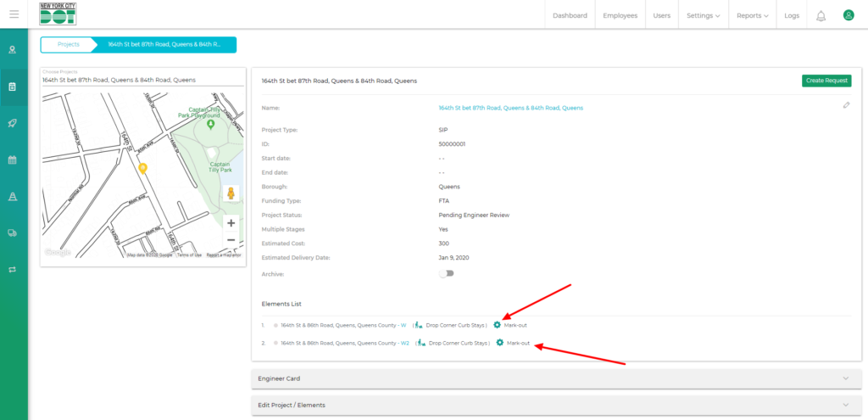The image size is (868, 420).
Task: Go to the Dashboard menu item
Action: (570, 15)
